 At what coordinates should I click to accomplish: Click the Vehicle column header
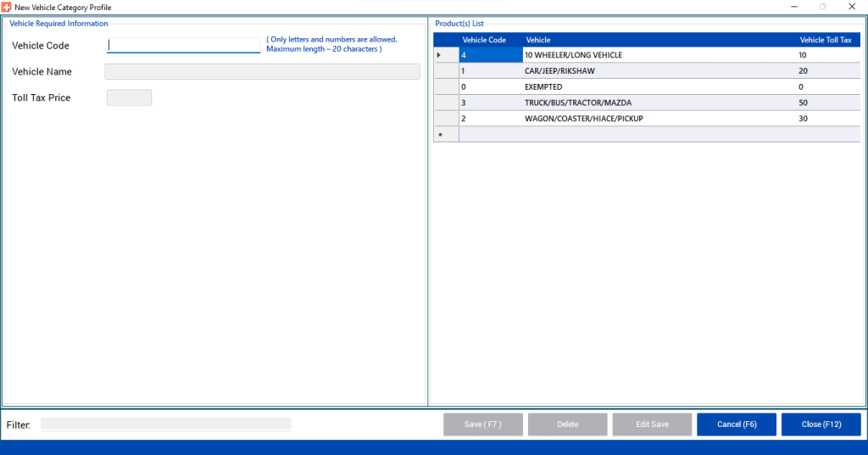(x=538, y=40)
